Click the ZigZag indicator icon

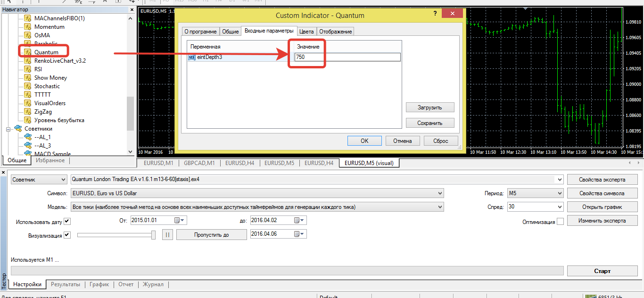tap(27, 112)
